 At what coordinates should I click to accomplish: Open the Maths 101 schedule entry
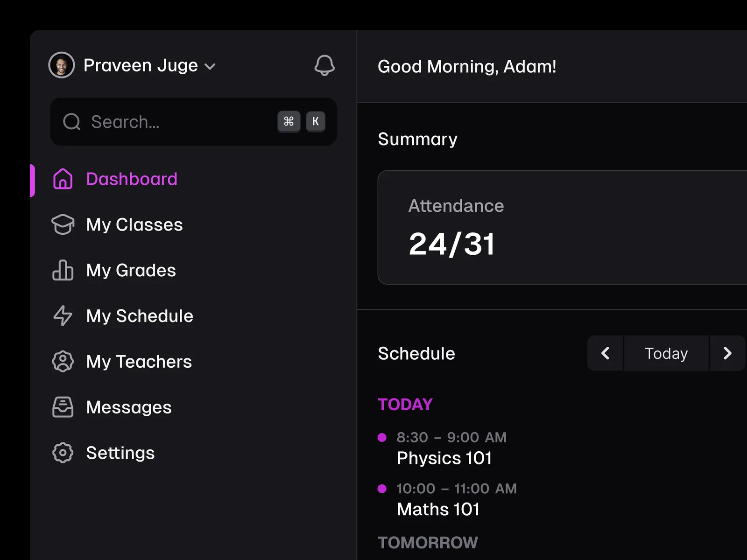pyautogui.click(x=438, y=509)
